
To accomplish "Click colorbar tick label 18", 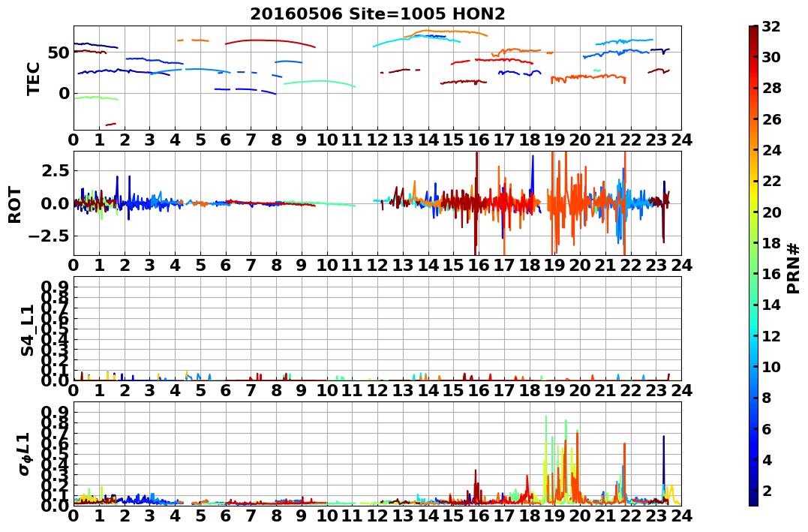I will [x=771, y=243].
